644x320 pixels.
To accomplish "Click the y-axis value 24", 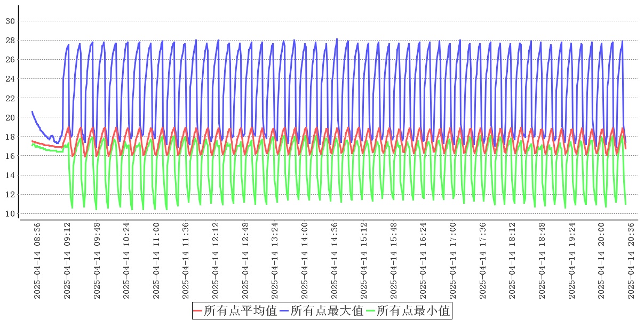I will pos(9,79).
